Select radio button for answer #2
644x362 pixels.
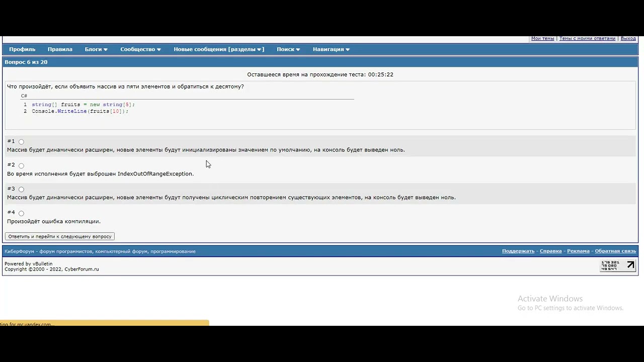21,165
